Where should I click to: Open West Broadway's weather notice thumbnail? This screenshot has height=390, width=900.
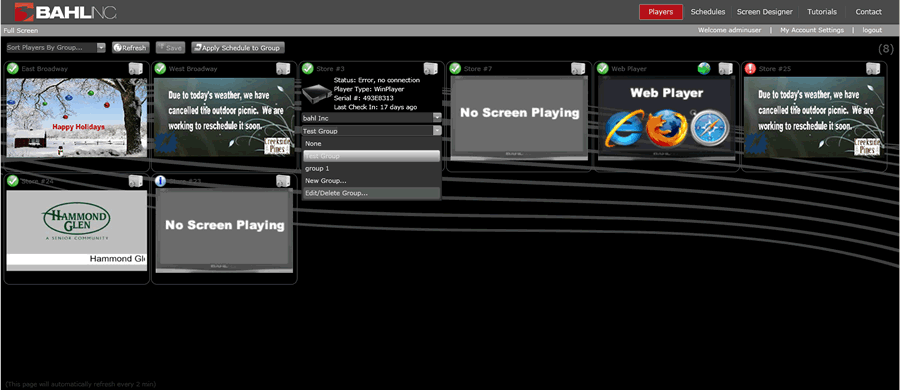click(x=224, y=117)
